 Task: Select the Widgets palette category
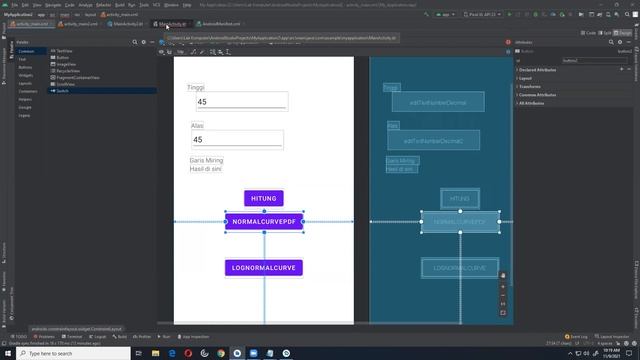(26, 75)
